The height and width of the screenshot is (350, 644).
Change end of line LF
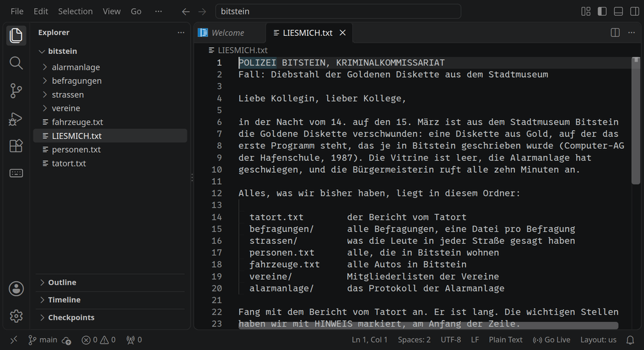point(475,340)
